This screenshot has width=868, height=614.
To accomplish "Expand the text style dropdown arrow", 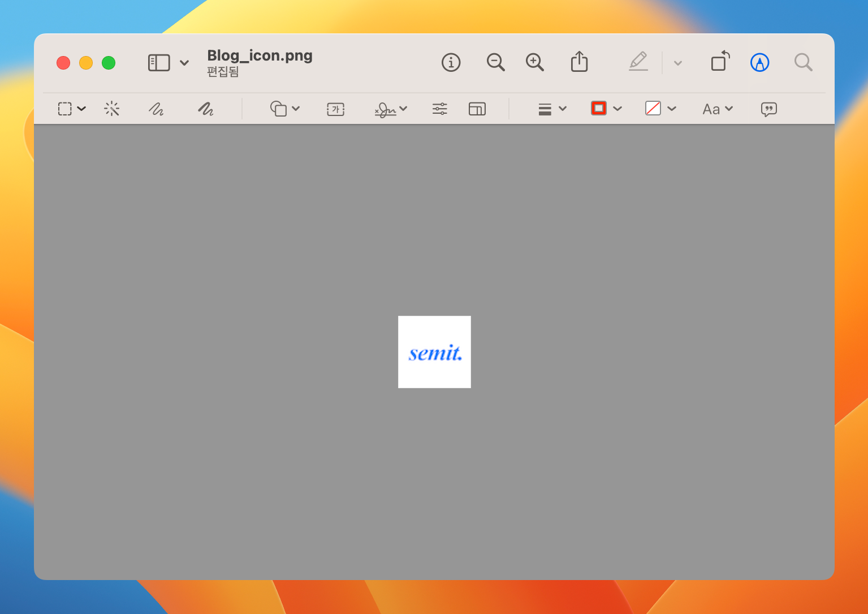I will (729, 109).
